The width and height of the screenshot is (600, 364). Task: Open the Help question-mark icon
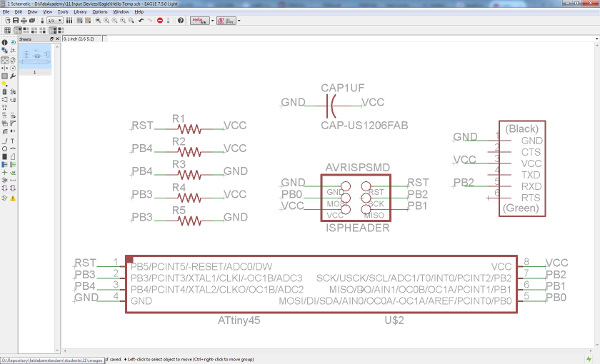(x=181, y=20)
